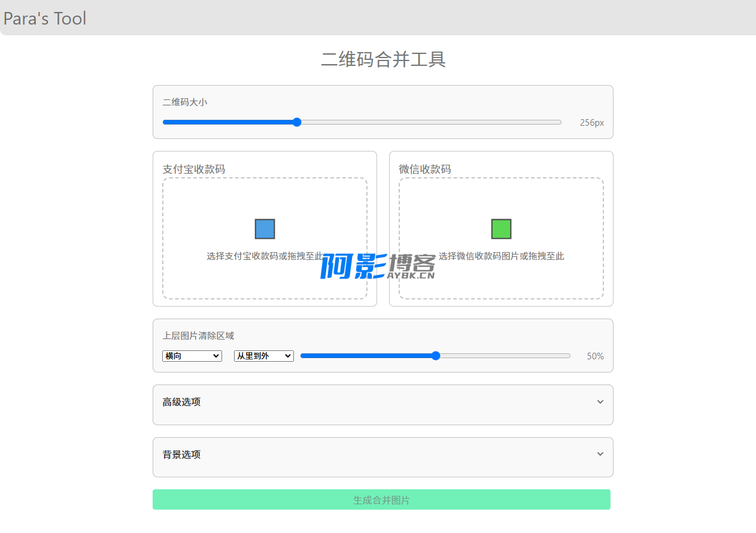
Task: Click the green WeChat upload icon
Action: click(x=501, y=229)
